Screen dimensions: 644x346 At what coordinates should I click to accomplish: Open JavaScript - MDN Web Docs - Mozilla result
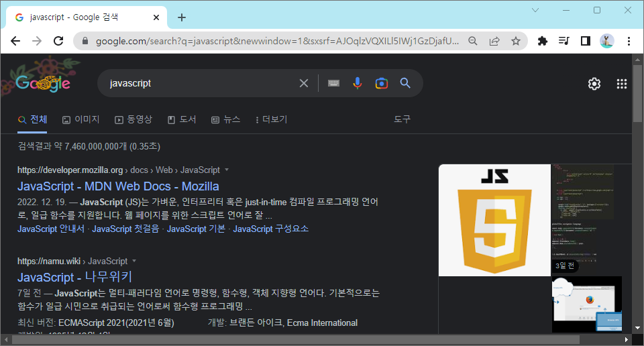point(118,186)
